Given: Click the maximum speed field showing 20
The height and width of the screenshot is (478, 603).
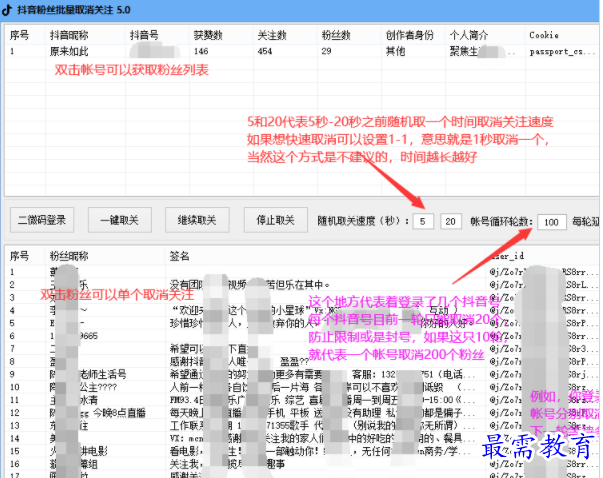Looking at the screenshot, I should [450, 222].
